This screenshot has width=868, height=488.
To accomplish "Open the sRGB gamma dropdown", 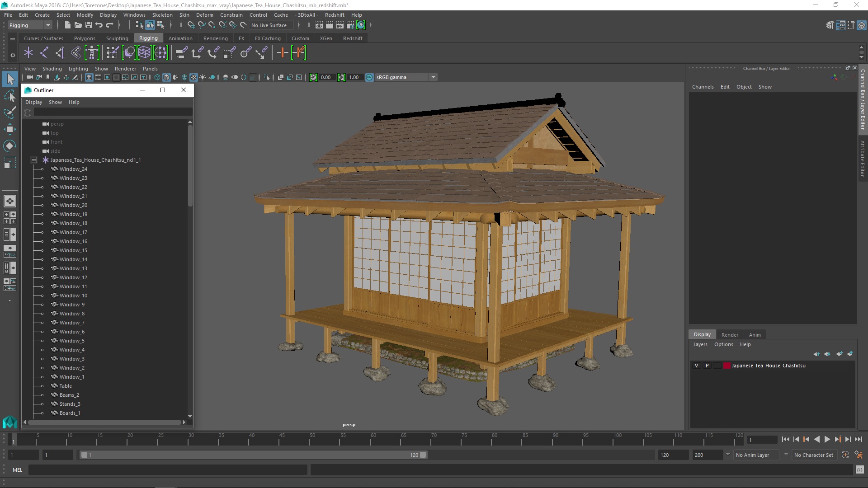I will [433, 77].
